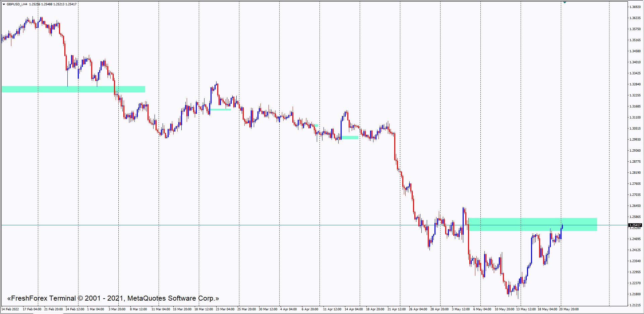The image size is (644, 314).
Task: Click the chart shift triangle marker at top
Action: (565, 2)
